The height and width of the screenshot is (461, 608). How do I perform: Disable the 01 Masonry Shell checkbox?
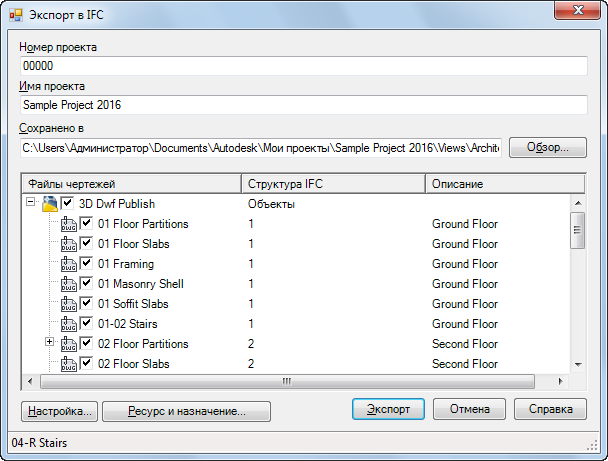86,283
